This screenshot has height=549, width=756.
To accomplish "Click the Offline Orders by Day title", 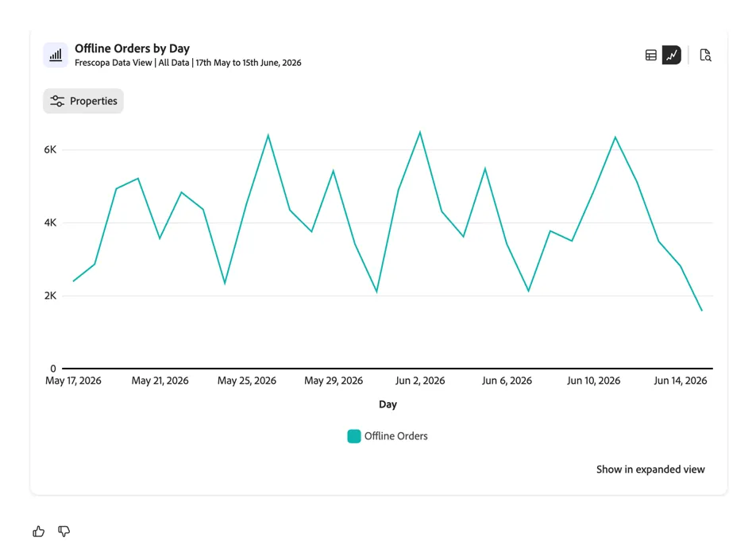I will [132, 48].
